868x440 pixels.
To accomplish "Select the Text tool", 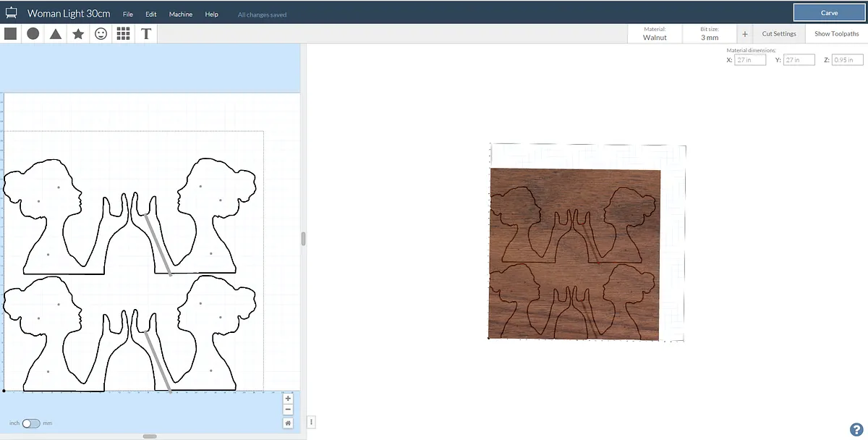I will (146, 33).
